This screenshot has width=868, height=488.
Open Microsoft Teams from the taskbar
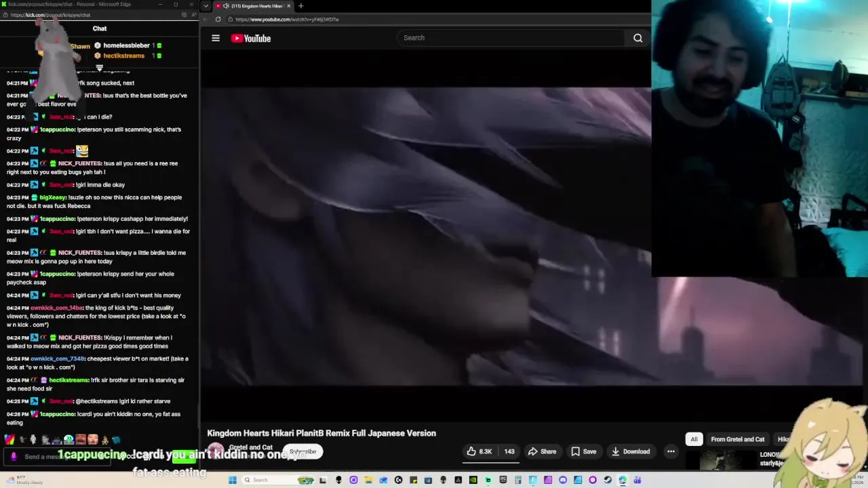click(x=637, y=480)
